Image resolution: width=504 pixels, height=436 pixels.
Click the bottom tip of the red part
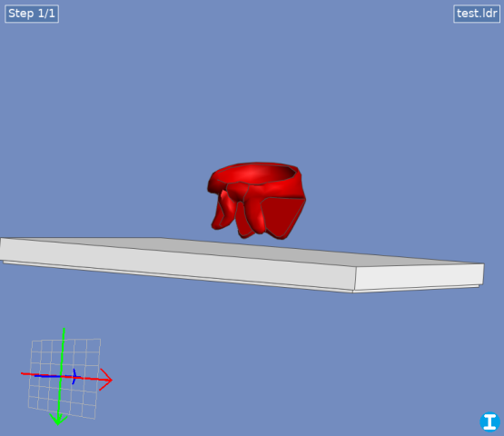point(279,237)
